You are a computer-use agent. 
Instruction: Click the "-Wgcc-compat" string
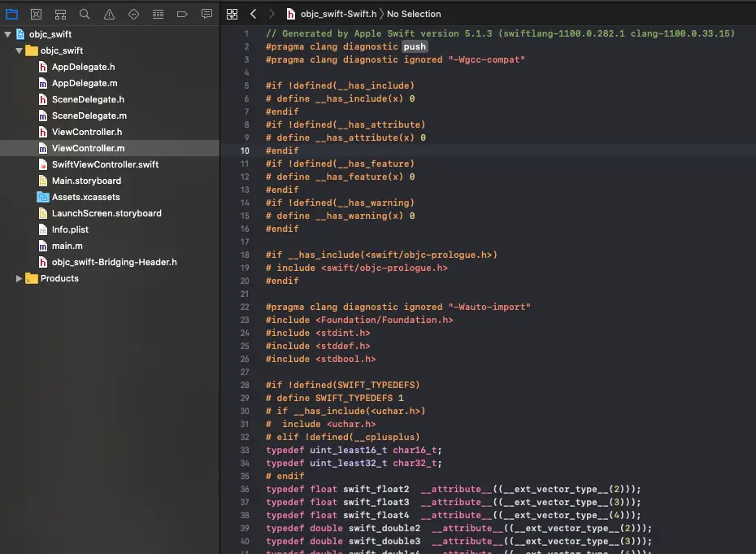[x=486, y=59]
